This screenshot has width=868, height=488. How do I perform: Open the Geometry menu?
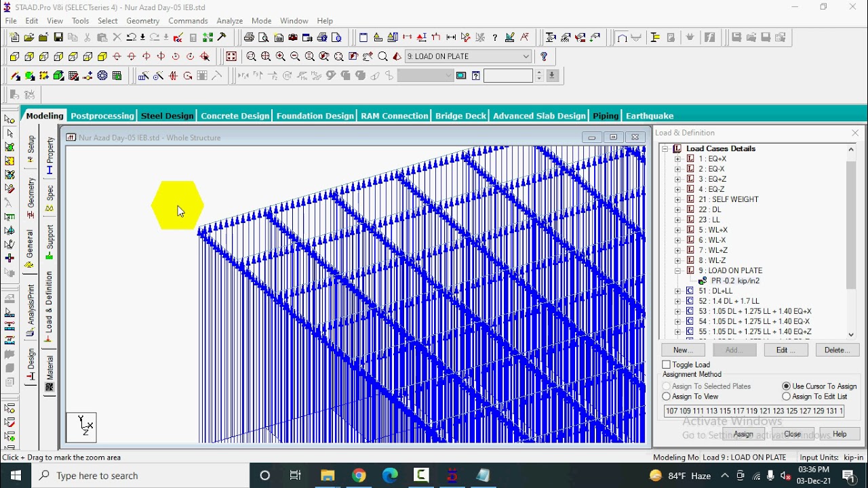tap(142, 21)
